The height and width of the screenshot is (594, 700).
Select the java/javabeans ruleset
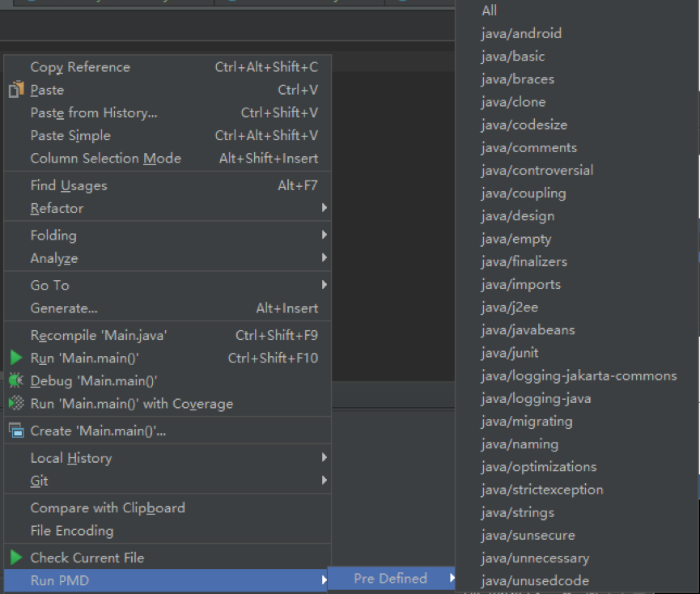(x=577, y=330)
